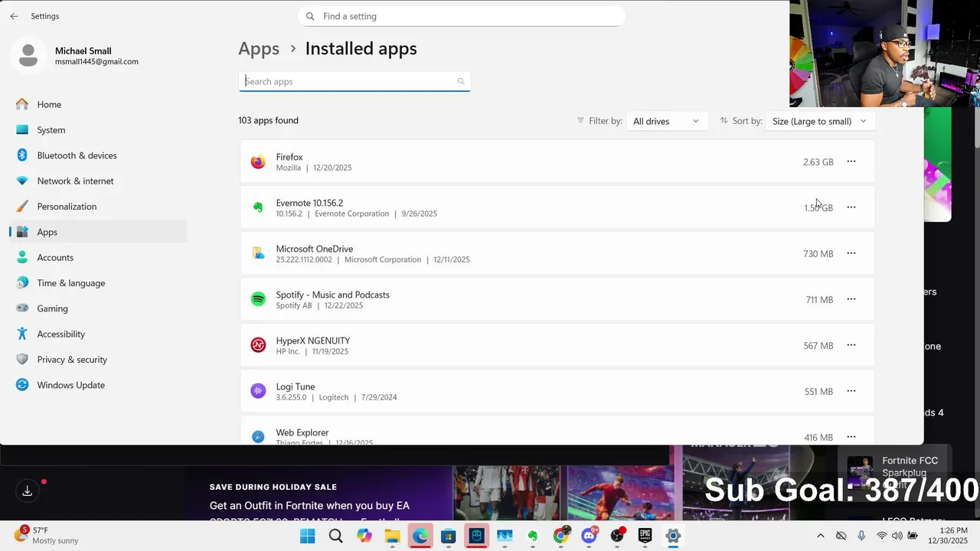
Task: Open File Explorer from taskbar
Action: pos(392,536)
